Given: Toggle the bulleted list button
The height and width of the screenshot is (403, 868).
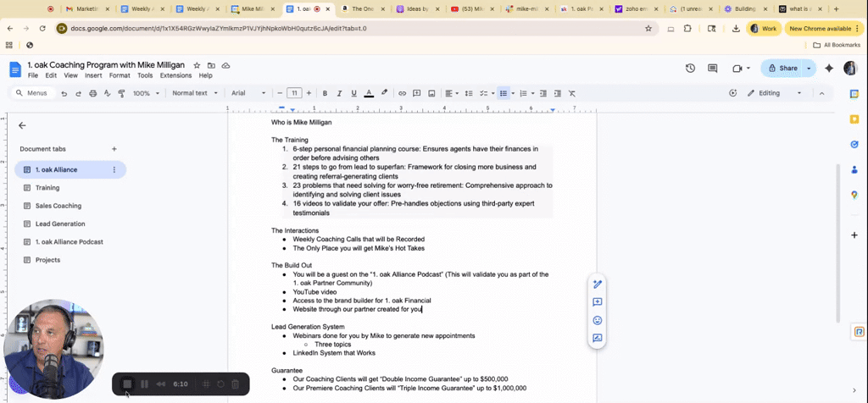Looking at the screenshot, I should pos(504,93).
